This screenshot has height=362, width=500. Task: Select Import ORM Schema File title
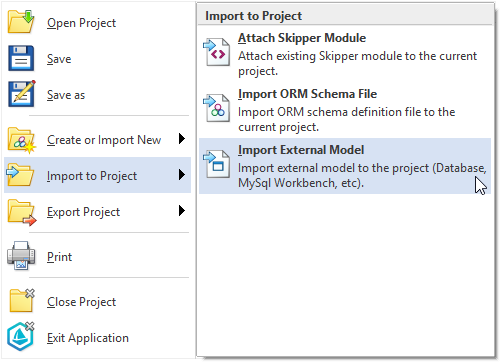click(307, 94)
